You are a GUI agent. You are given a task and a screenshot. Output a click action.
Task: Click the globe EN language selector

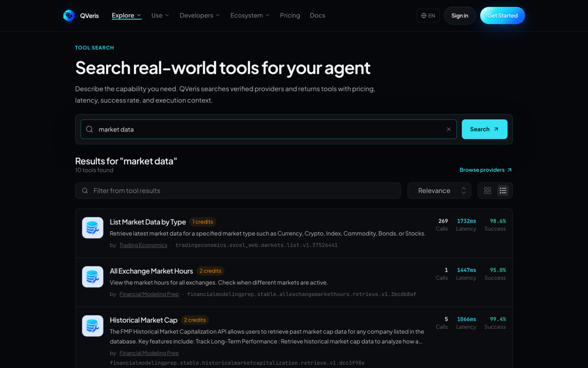[x=428, y=15]
